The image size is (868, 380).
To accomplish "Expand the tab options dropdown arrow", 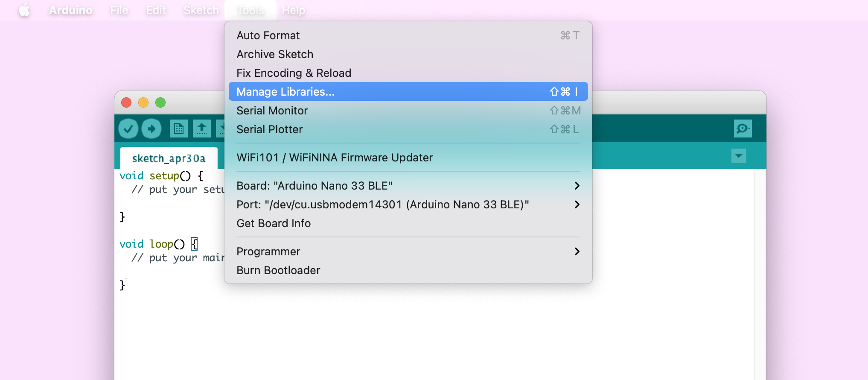I will [x=739, y=156].
